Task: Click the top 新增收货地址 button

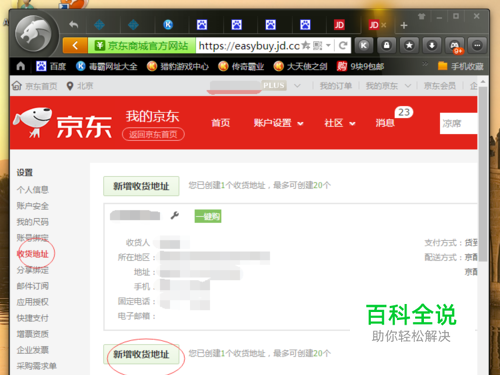Action: (x=141, y=186)
